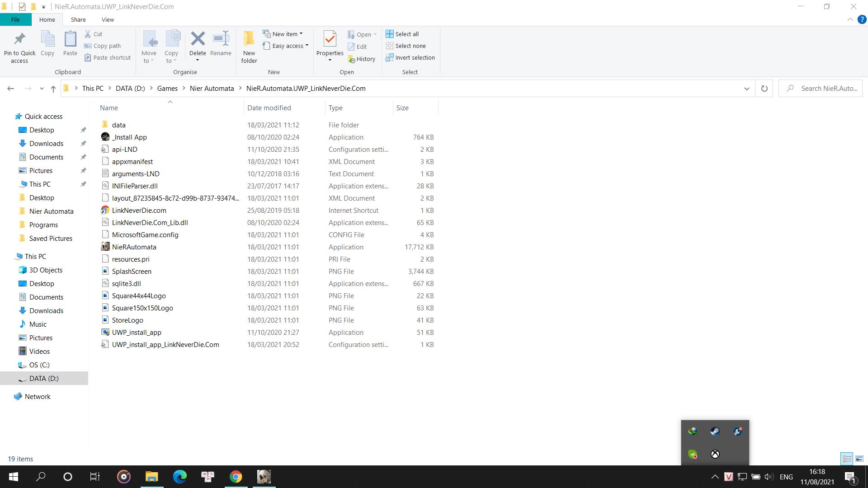Switch to the View ribbon tab

(x=108, y=19)
